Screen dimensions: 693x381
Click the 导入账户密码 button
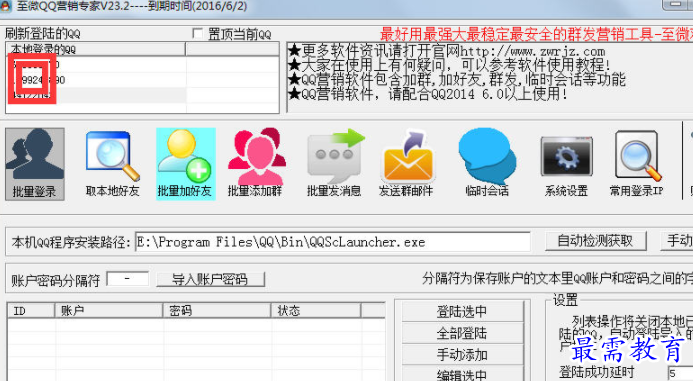pyautogui.click(x=210, y=280)
